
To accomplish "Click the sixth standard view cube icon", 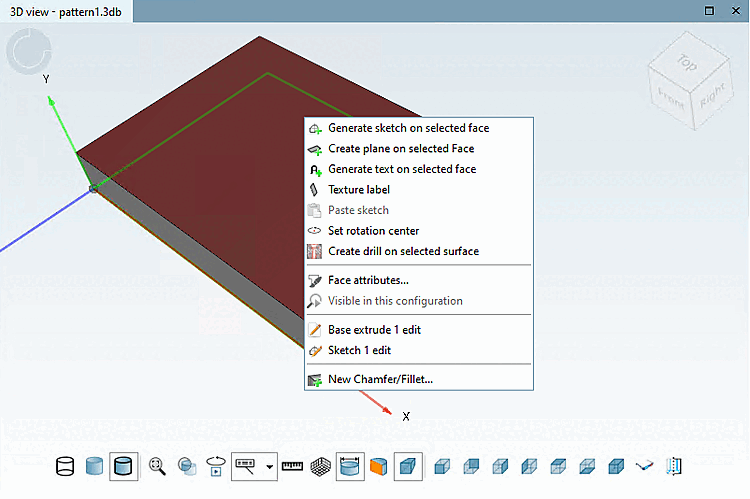I will tap(587, 466).
